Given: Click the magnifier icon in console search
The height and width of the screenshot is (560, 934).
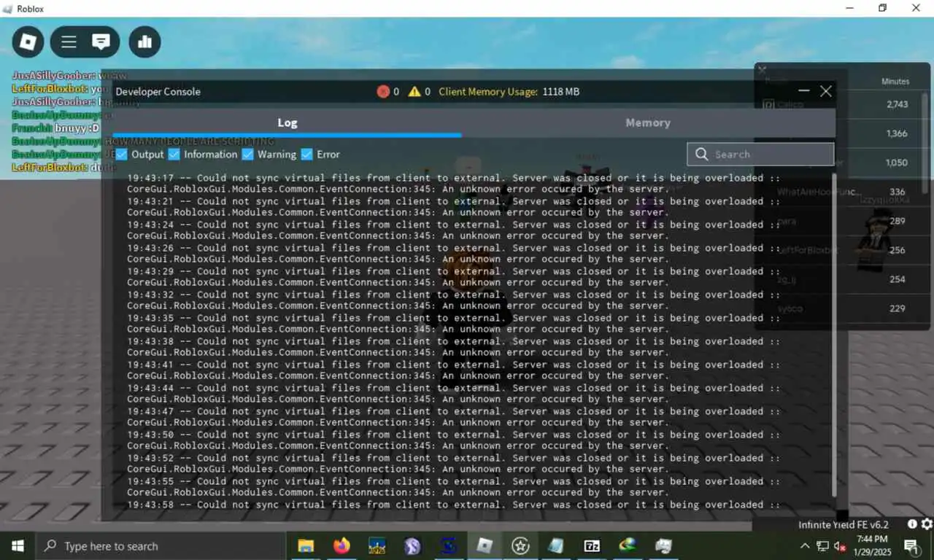Looking at the screenshot, I should [x=702, y=155].
